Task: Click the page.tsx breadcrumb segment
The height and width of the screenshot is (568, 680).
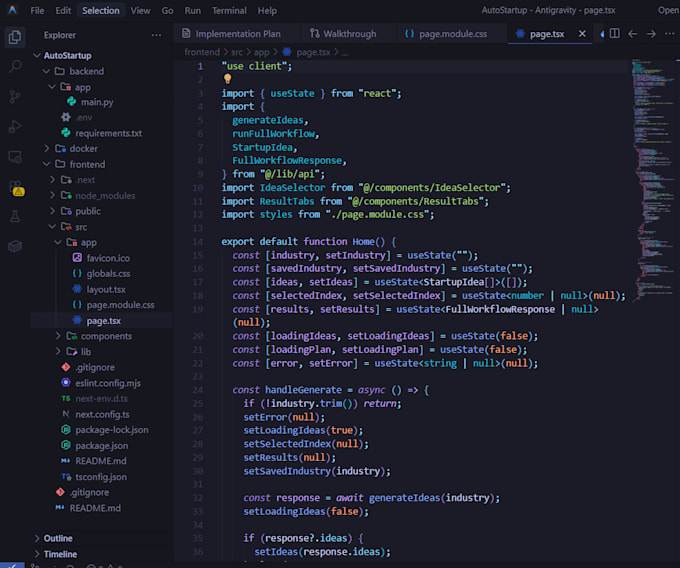Action: coord(313,52)
